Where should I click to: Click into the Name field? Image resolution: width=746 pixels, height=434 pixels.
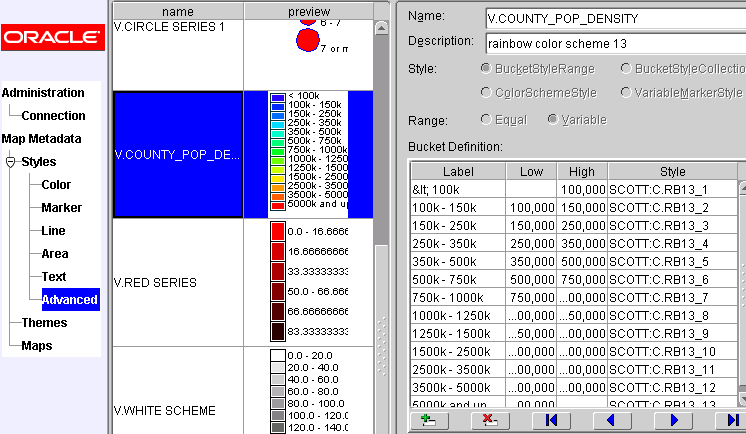coord(616,19)
